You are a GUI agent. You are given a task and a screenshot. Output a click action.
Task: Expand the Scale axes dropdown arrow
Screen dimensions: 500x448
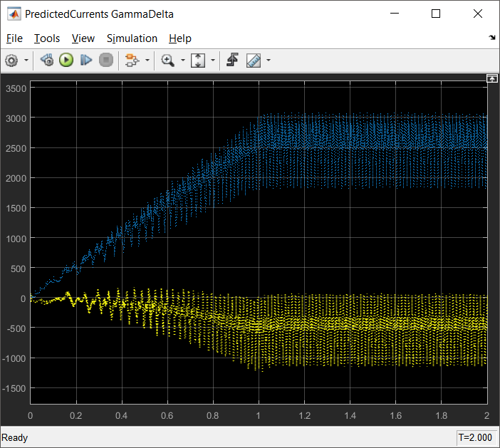213,61
